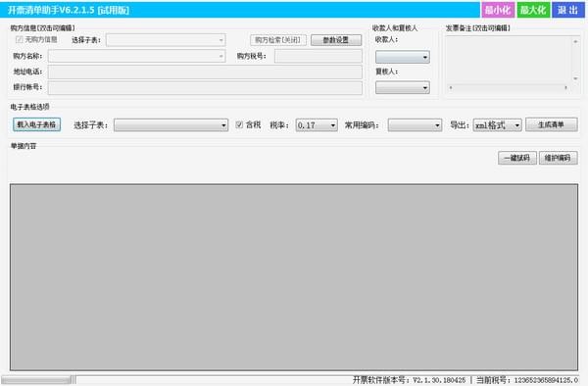Viewport: 588px width, 386px height.
Task: Click the 一键赋码 button
Action: pyautogui.click(x=517, y=158)
